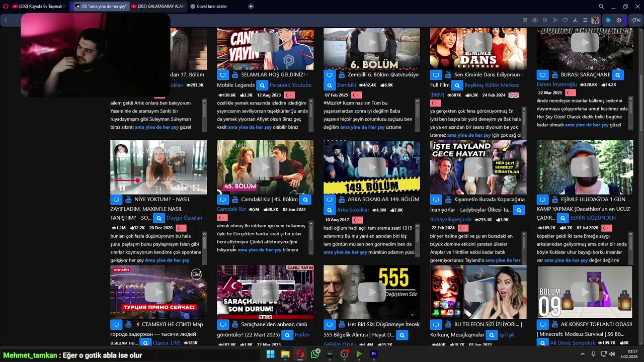Open Zembilli channel link

pos(346,85)
